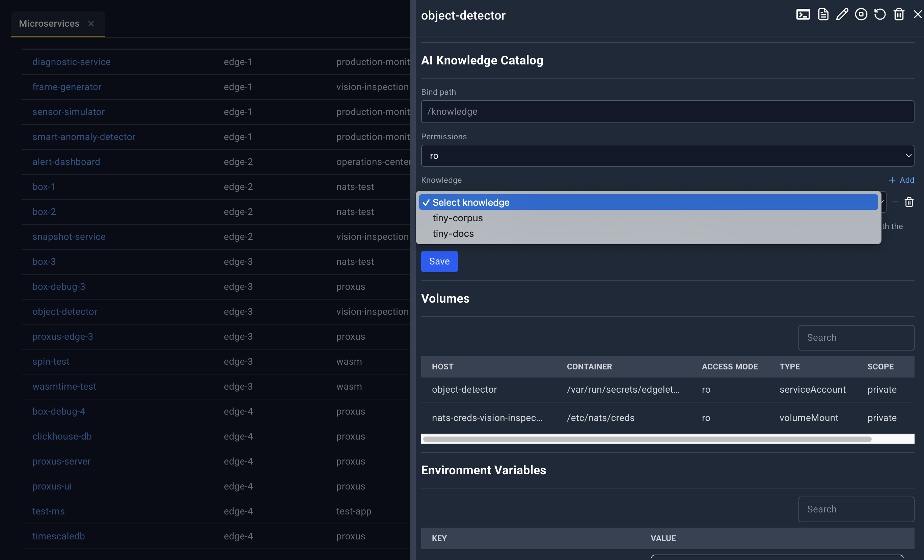Screen dimensions: 924x560
Task: Click the HOST column header in Volumes
Action: pos(442,367)
